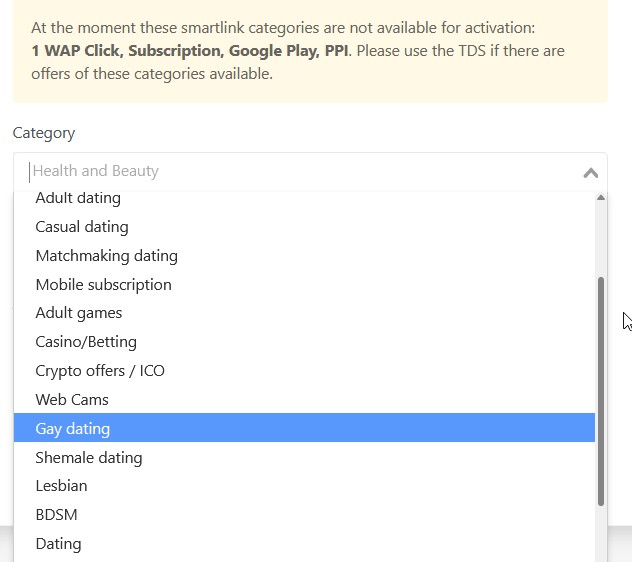Select Mobile subscription option

pyautogui.click(x=104, y=285)
